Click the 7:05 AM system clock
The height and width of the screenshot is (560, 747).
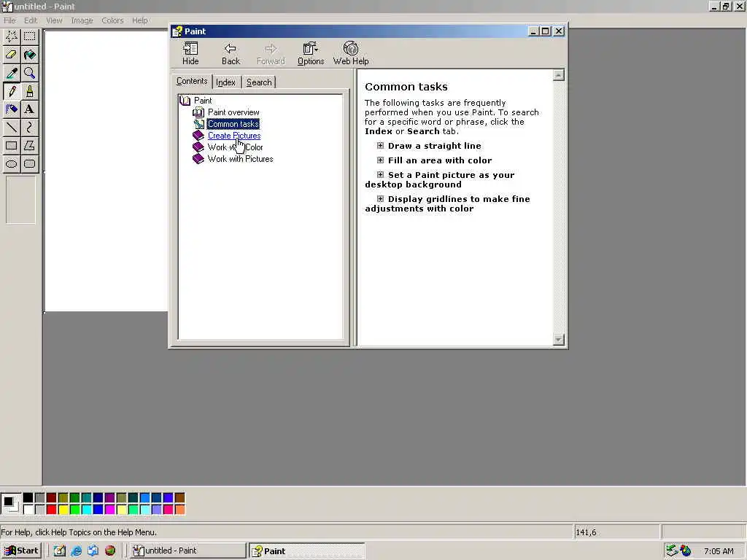[x=719, y=551]
